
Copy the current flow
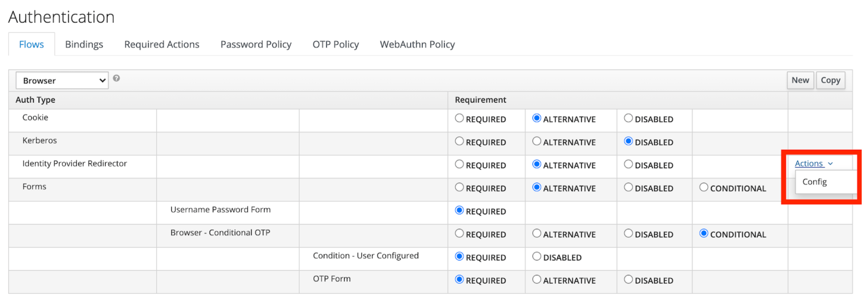830,80
